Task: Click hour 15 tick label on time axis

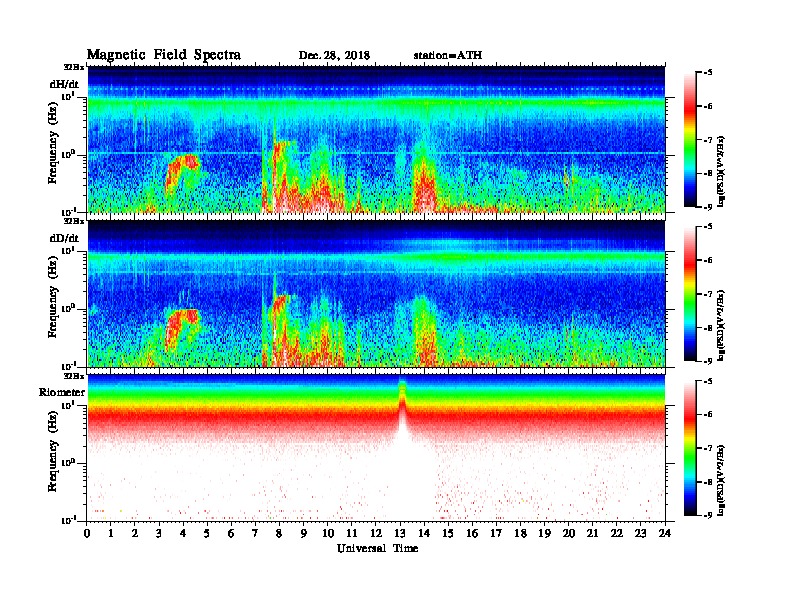Action: coord(448,534)
